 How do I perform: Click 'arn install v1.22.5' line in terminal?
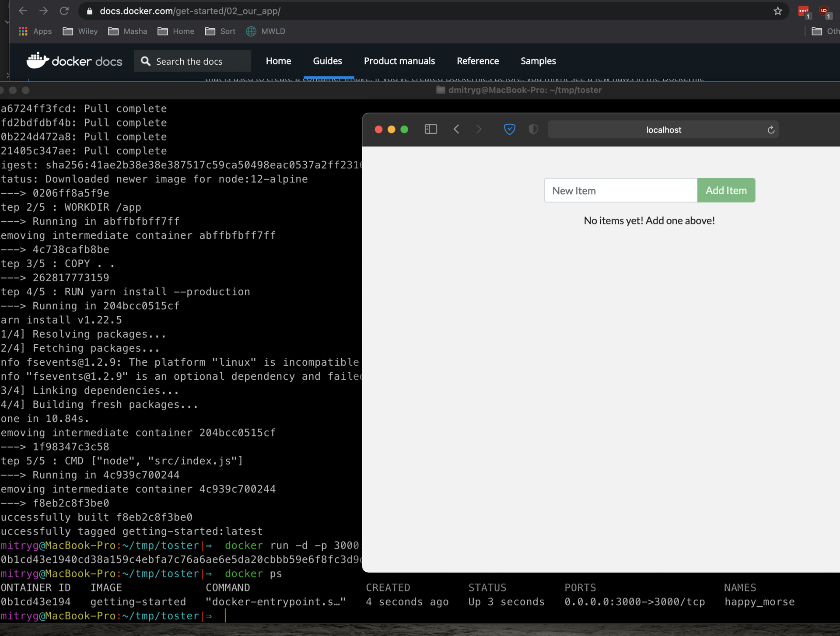(x=61, y=320)
